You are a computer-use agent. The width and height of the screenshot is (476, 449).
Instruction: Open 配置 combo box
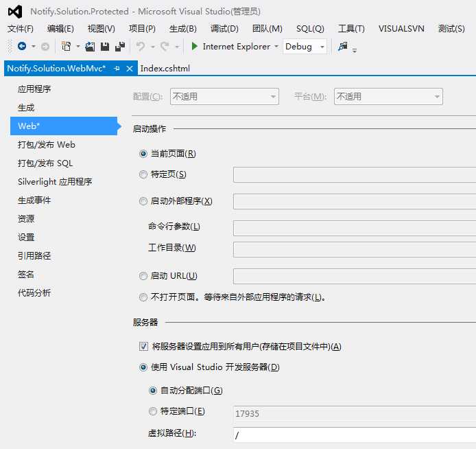click(225, 97)
